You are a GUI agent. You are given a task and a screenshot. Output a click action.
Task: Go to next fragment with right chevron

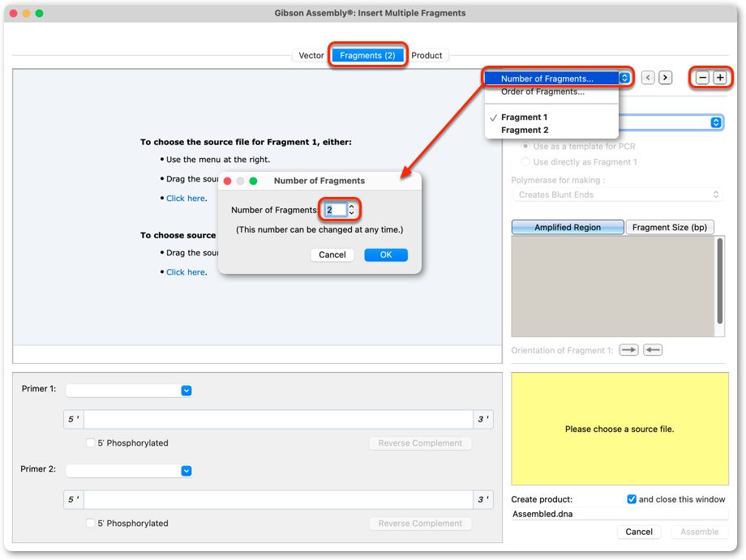pos(665,78)
